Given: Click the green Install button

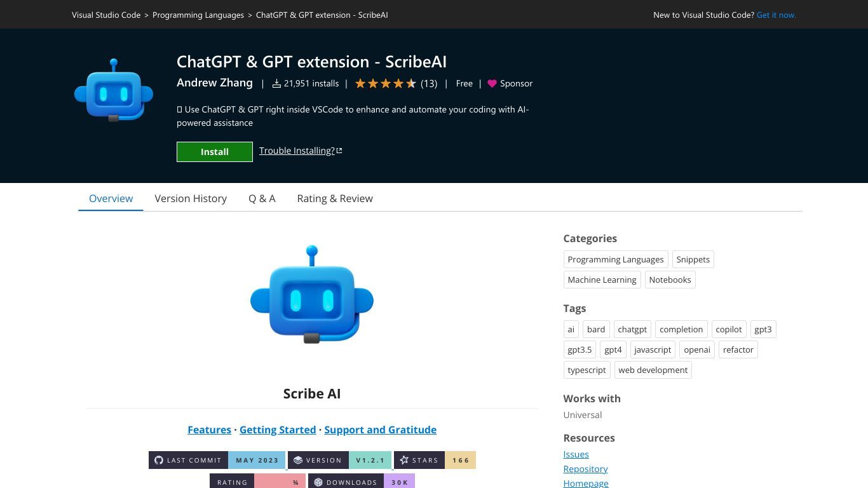Looking at the screenshot, I should pyautogui.click(x=215, y=152).
